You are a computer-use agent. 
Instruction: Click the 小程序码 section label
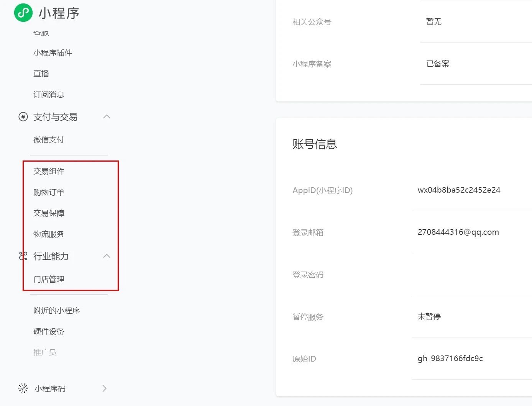tap(50, 389)
